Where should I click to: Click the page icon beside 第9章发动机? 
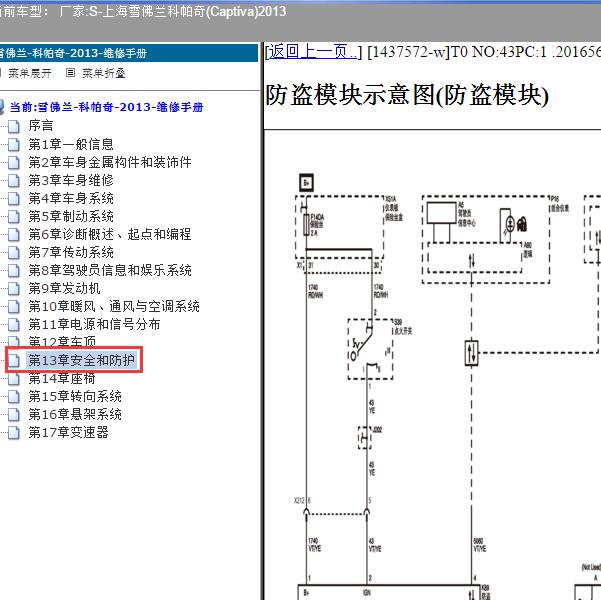(14, 289)
